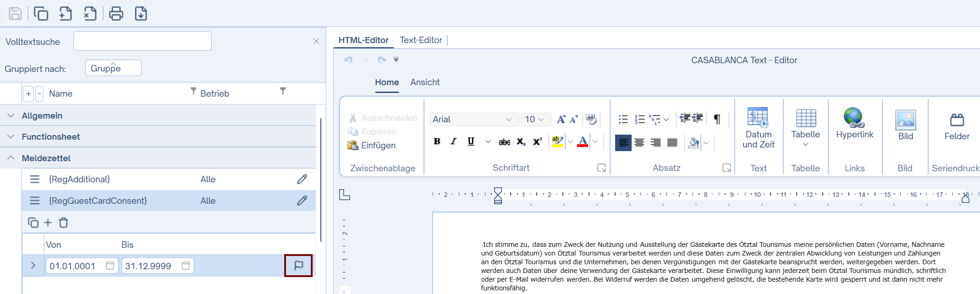Justify the paragraph text
Viewport: 980px width, 294px height.
672,143
